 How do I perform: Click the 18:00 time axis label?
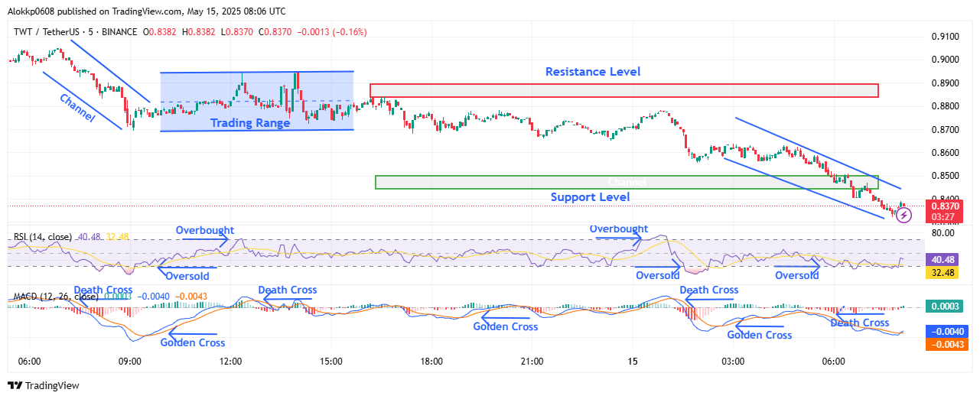431,361
